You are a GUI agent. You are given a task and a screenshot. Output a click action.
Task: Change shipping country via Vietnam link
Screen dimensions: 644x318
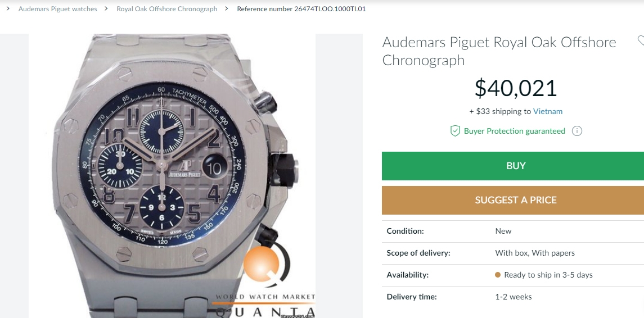coord(547,111)
